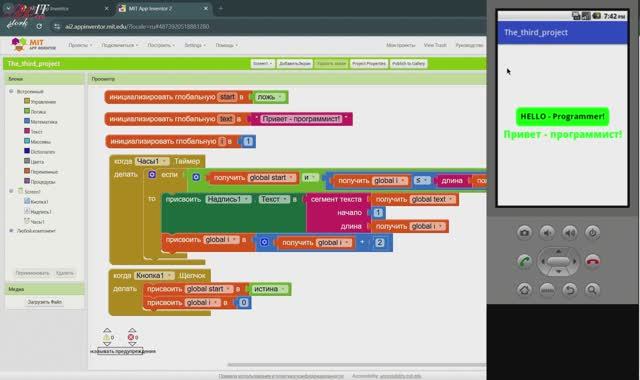Click the emulator red end-call button
The width and height of the screenshot is (640, 380).
pos(593,261)
